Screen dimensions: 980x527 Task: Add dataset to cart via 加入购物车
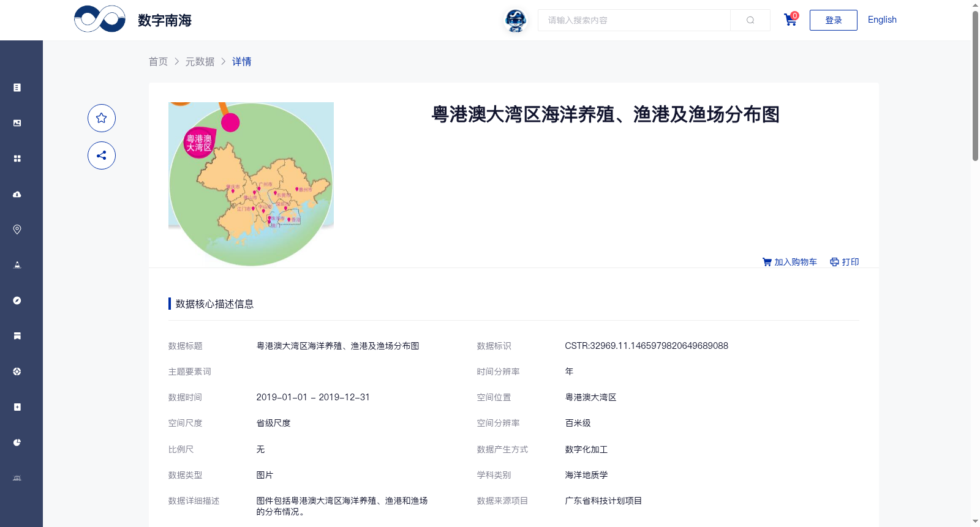click(x=790, y=262)
